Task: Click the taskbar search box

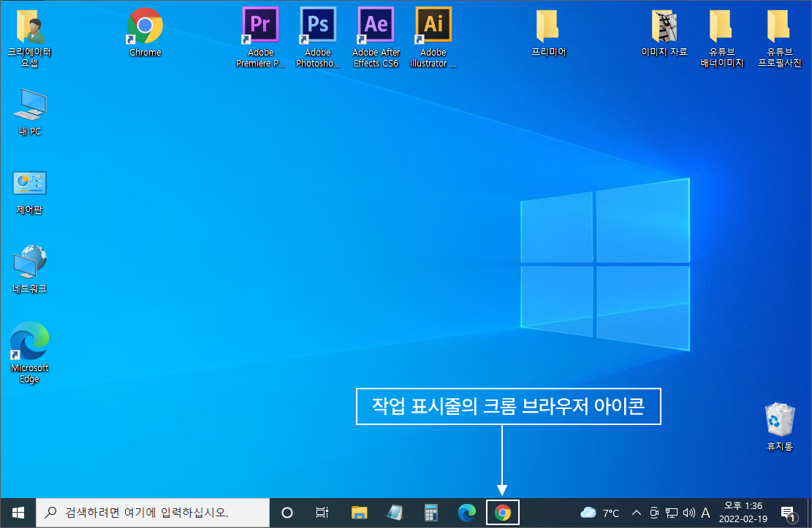Action: tap(153, 513)
